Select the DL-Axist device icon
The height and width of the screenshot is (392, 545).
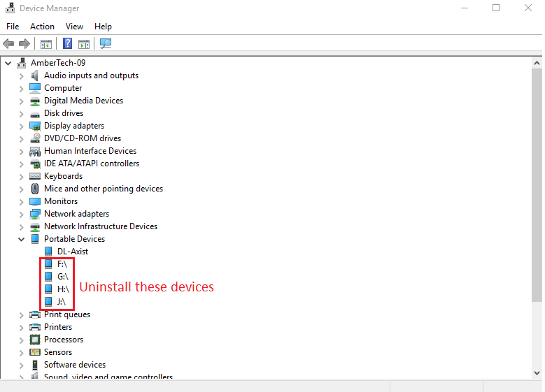click(48, 251)
